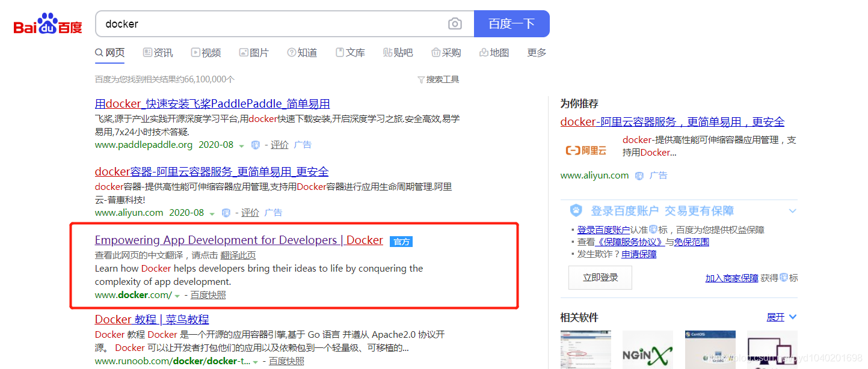Click the Nginx software thumbnail
Screen dimensions: 868x369
pos(648,350)
